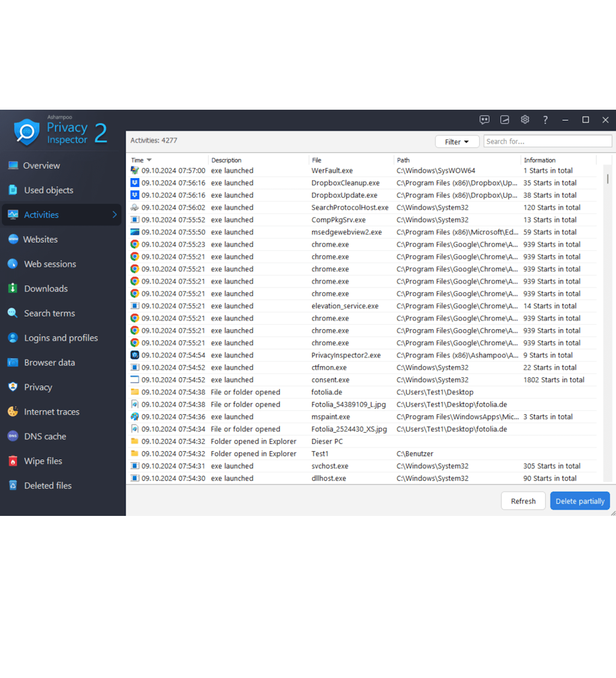The image size is (616, 678).
Task: Click the Deleted files recycle icon
Action: [12, 486]
